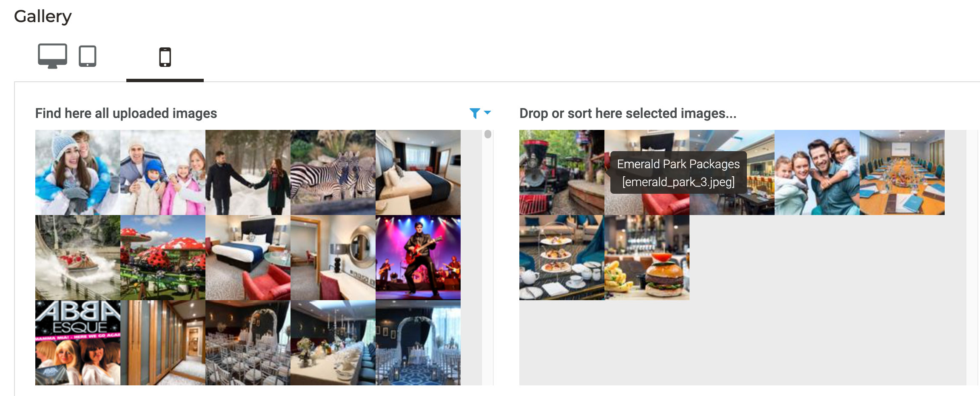
Task: Choose the wooden corridor doors thumbnail
Action: pyautogui.click(x=163, y=343)
